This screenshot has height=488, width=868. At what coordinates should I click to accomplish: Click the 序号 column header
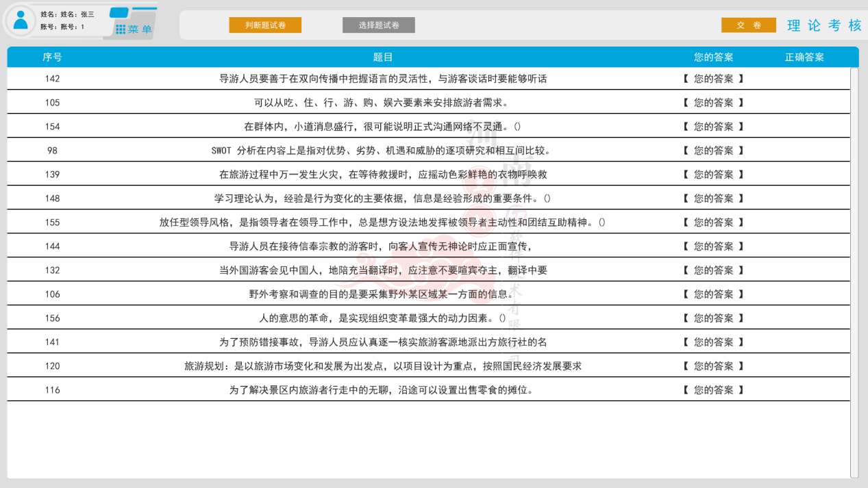[52, 57]
